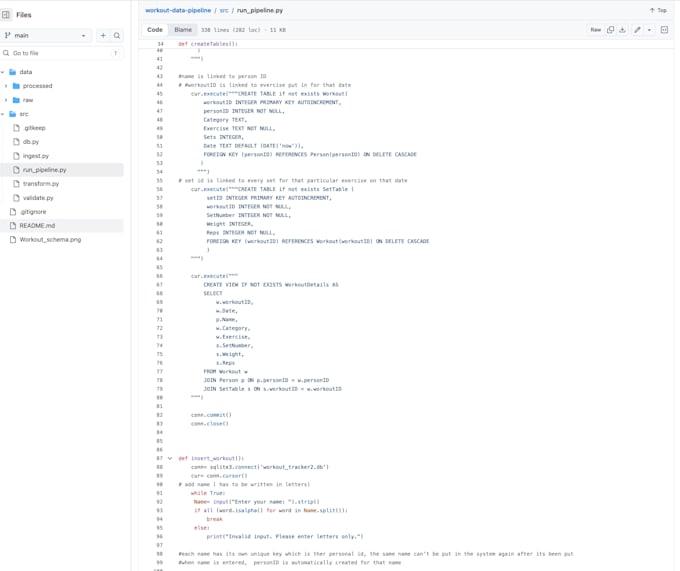Collapse insert_workout function chevron at line 87
The width and height of the screenshot is (680, 571).
(170, 458)
